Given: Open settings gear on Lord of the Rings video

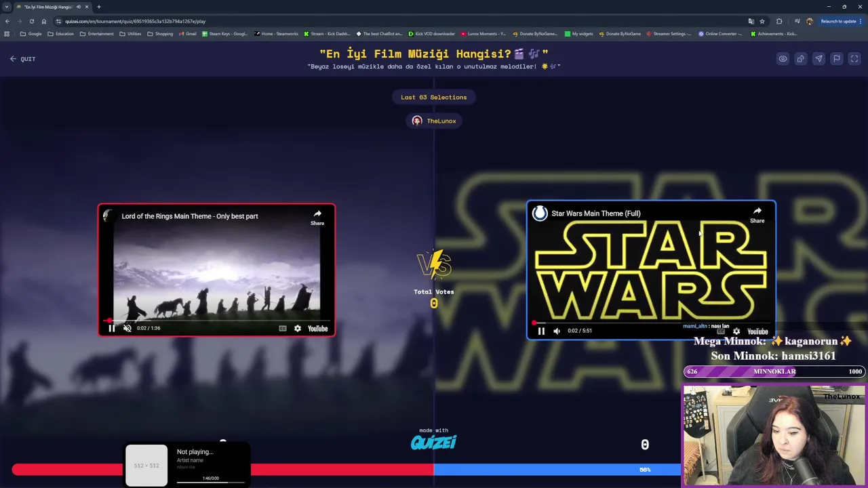Looking at the screenshot, I should pyautogui.click(x=298, y=329).
